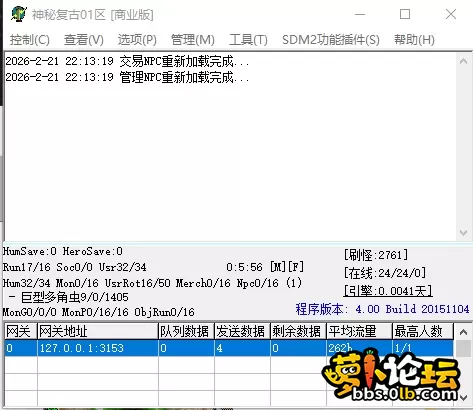The height and width of the screenshot is (410, 473).
Task: Click the Hum32/34 Mon0/16 status line
Action: click(152, 283)
